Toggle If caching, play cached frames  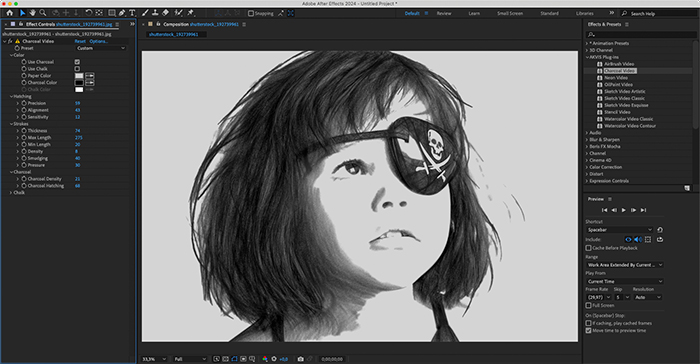[588, 323]
